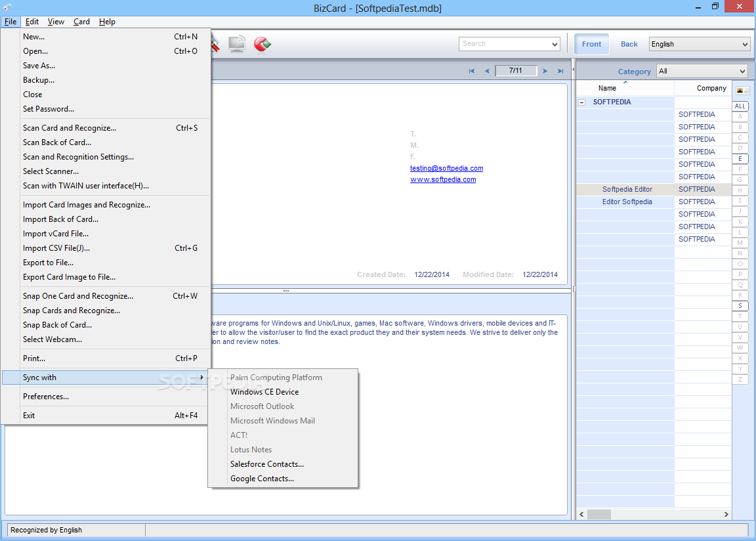This screenshot has width=756, height=541.
Task: Click the monitor with signal waves toolbar icon
Action: (237, 45)
